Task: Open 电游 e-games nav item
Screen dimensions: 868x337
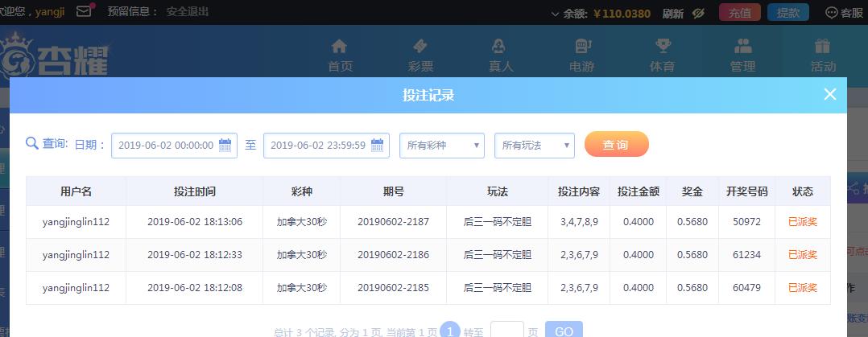Action: click(x=582, y=55)
